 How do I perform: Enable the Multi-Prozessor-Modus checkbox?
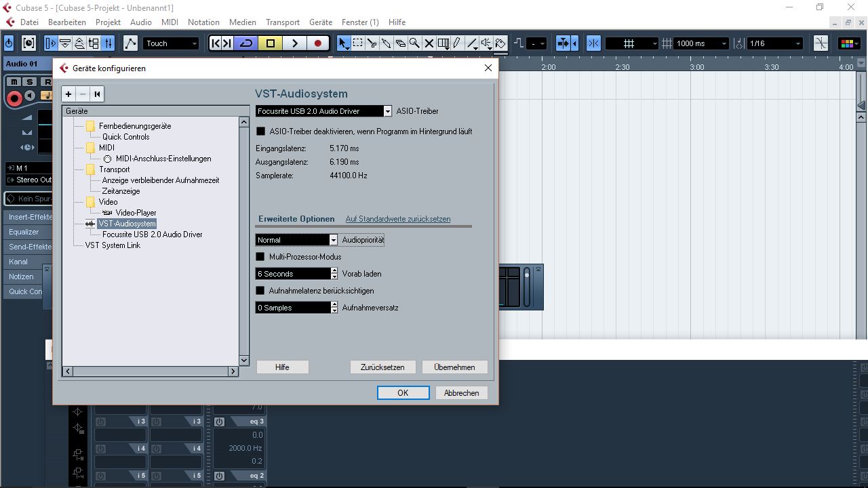(260, 257)
